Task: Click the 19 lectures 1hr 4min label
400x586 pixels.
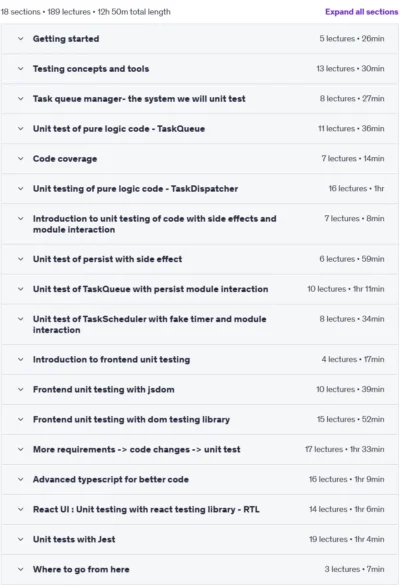Action: click(x=347, y=539)
